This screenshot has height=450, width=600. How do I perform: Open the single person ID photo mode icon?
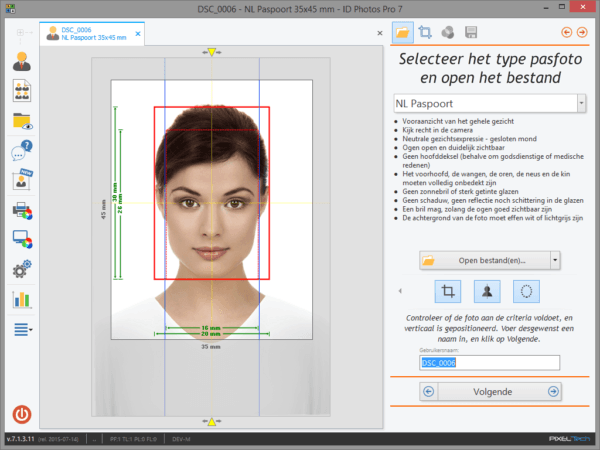(22, 61)
